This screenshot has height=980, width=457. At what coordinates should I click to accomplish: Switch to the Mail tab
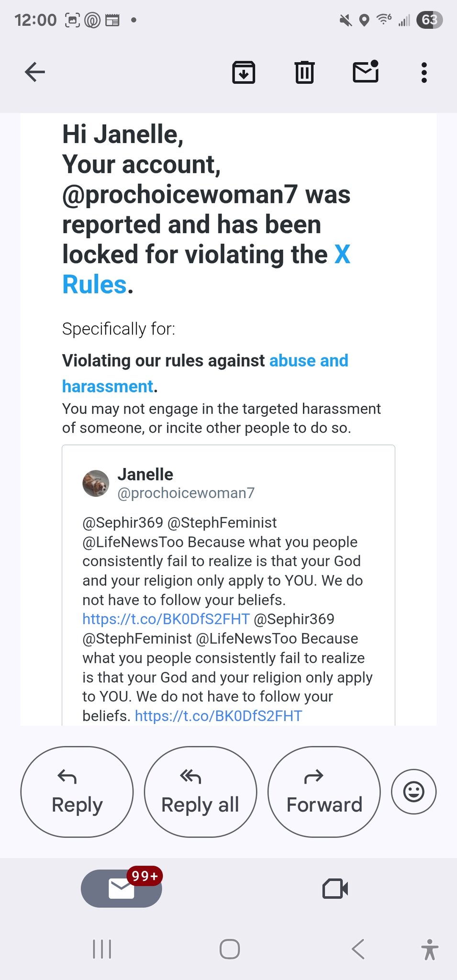[x=121, y=889]
